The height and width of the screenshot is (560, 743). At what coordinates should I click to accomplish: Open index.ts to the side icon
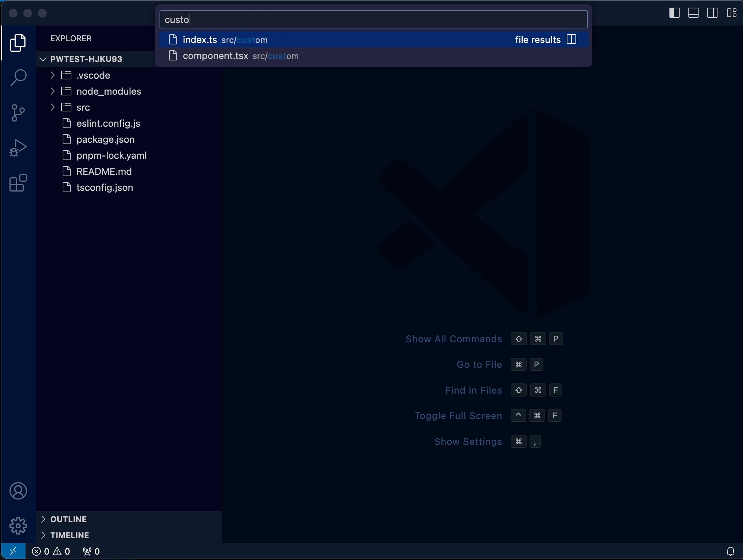coord(572,39)
